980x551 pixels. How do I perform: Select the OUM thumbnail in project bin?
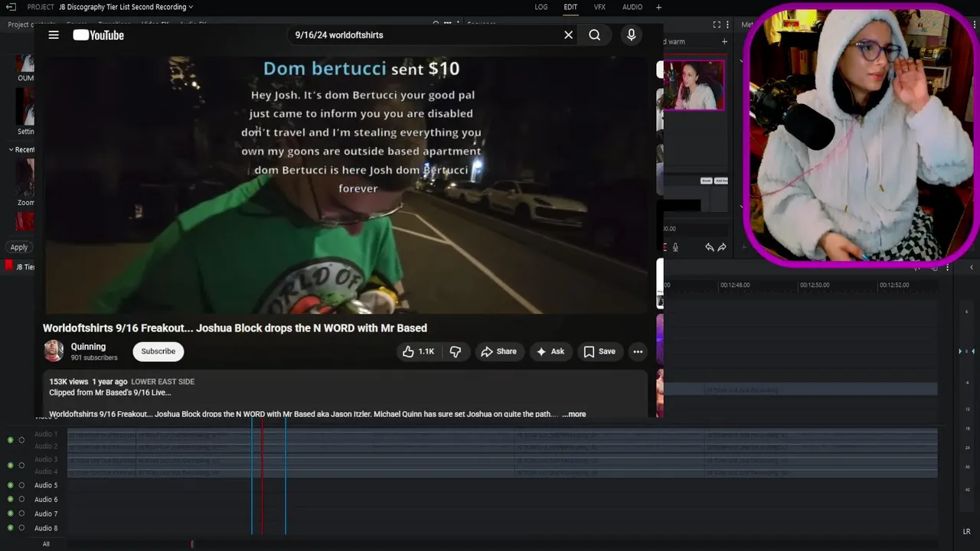(26, 63)
